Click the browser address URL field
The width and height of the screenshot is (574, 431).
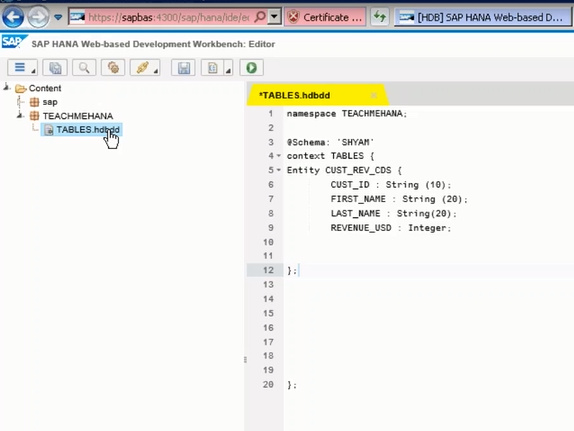168,17
